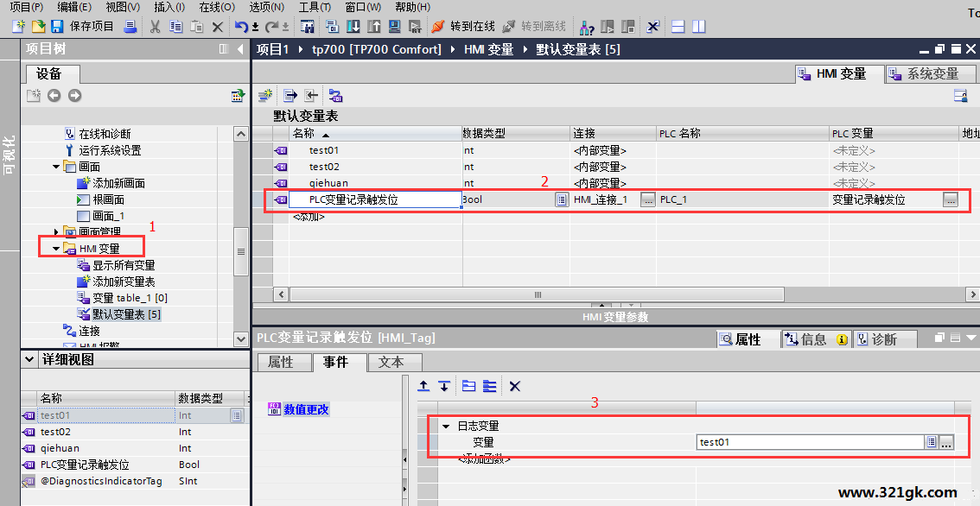Split editor space vertically icon

pyautogui.click(x=699, y=26)
